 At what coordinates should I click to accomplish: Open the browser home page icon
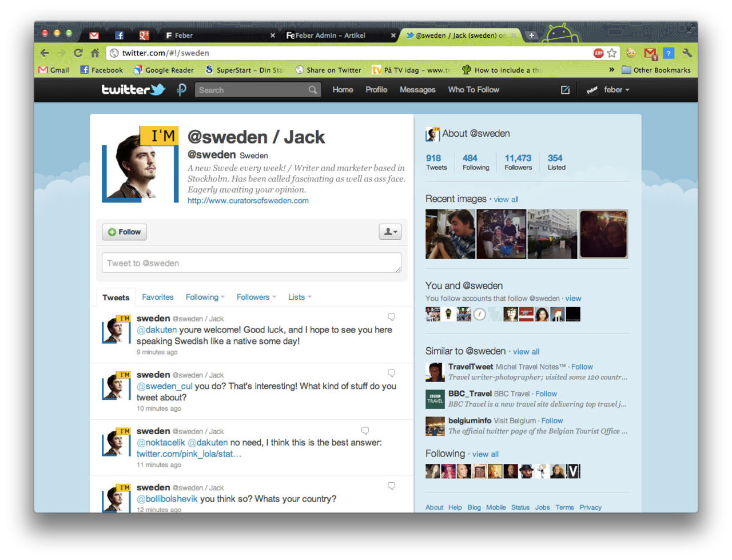click(95, 53)
